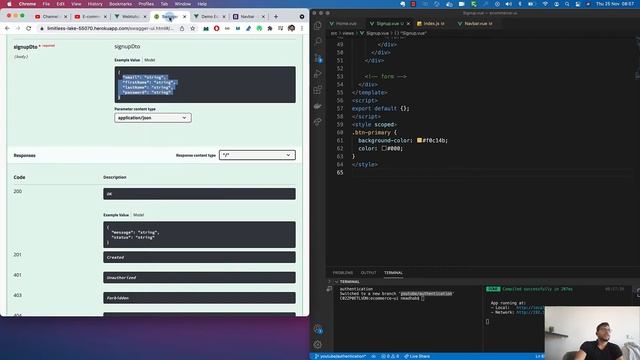The height and width of the screenshot is (360, 640).
Task: Collapse the TERMINAL section chevron
Action: (336, 282)
